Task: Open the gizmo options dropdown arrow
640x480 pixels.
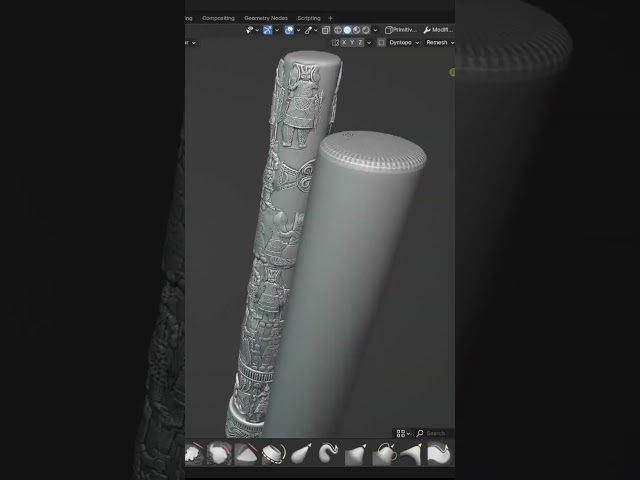Action: 276,30
